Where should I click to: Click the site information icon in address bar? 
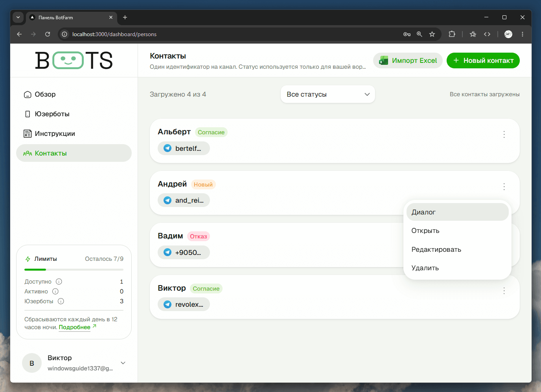[x=64, y=34]
